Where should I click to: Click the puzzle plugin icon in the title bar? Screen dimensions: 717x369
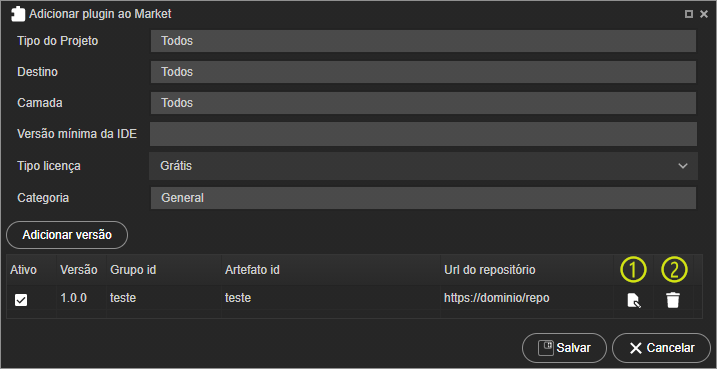coord(17,14)
